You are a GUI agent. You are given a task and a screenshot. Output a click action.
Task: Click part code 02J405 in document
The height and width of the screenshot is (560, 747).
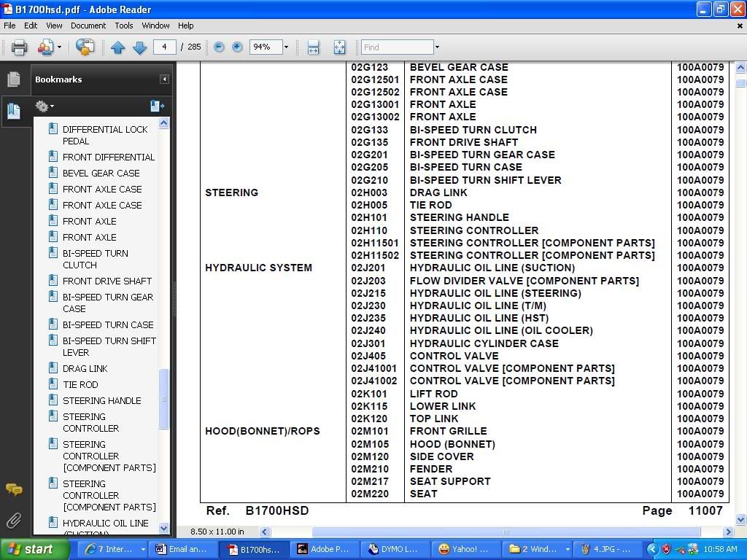pyautogui.click(x=368, y=356)
